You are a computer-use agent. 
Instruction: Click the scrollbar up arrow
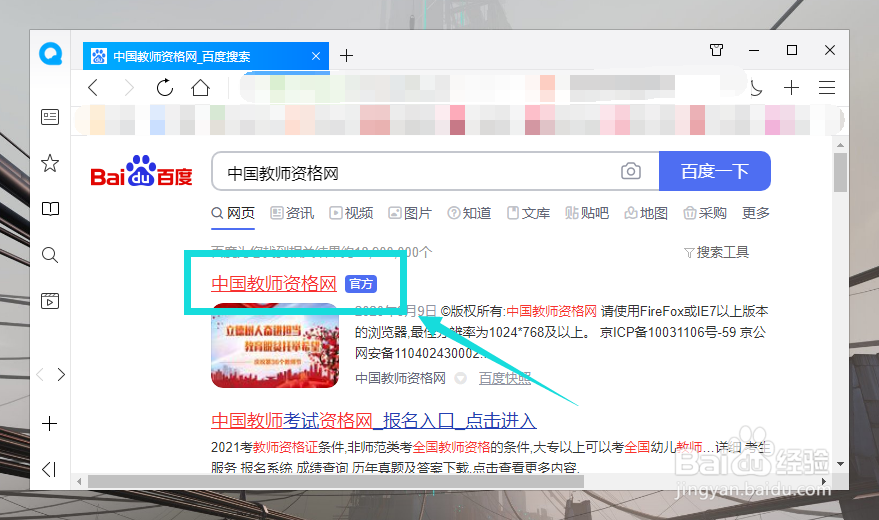pyautogui.click(x=840, y=145)
